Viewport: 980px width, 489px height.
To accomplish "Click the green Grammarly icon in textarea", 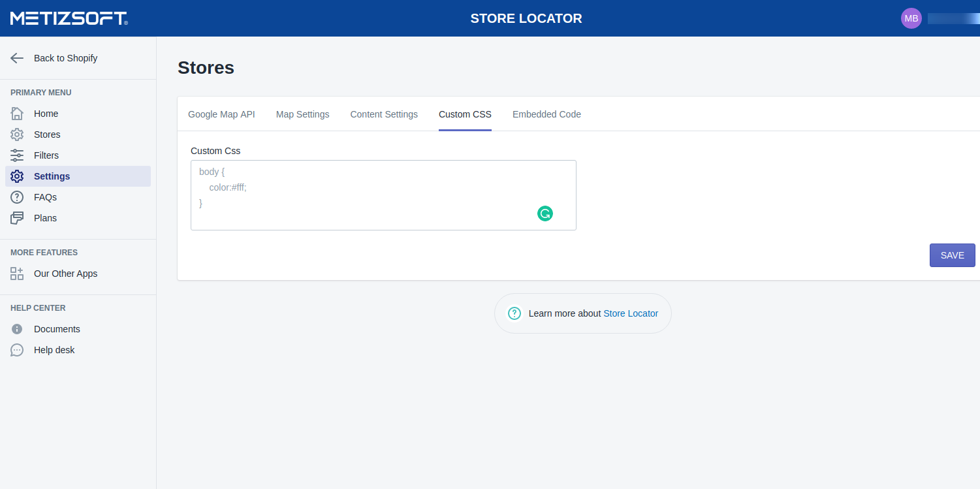I will point(545,213).
